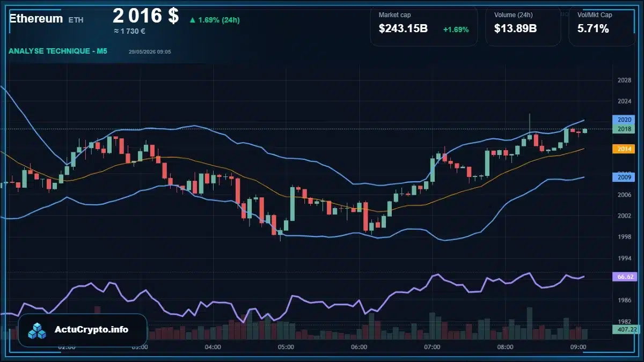644x362 pixels.
Task: Click the Ethereum title
Action: [36, 18]
